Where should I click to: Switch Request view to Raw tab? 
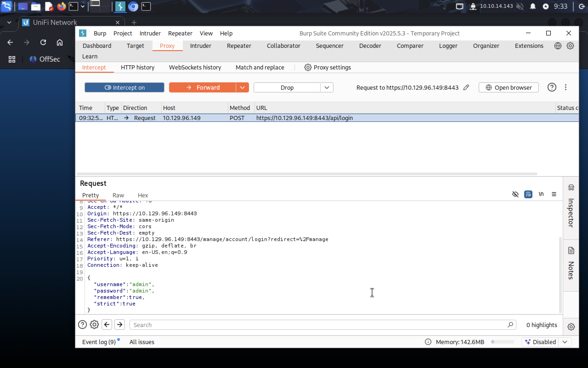pos(118,195)
